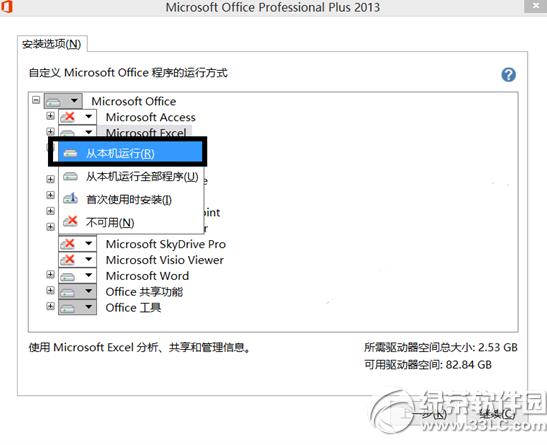Open the Office 共享功能 state dropdown
This screenshot has height=445, width=547.
pyautogui.click(x=77, y=292)
